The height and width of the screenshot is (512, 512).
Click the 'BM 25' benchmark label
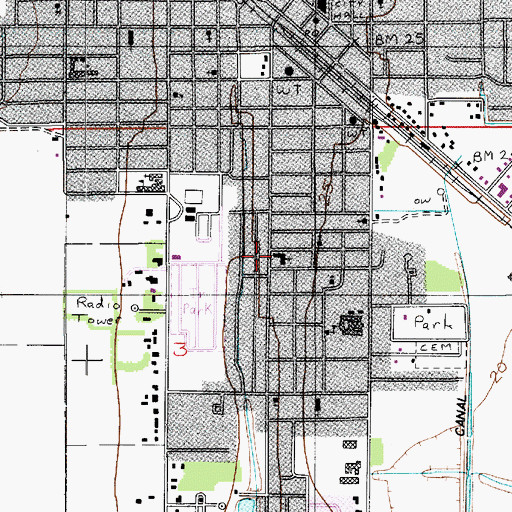pyautogui.click(x=399, y=39)
